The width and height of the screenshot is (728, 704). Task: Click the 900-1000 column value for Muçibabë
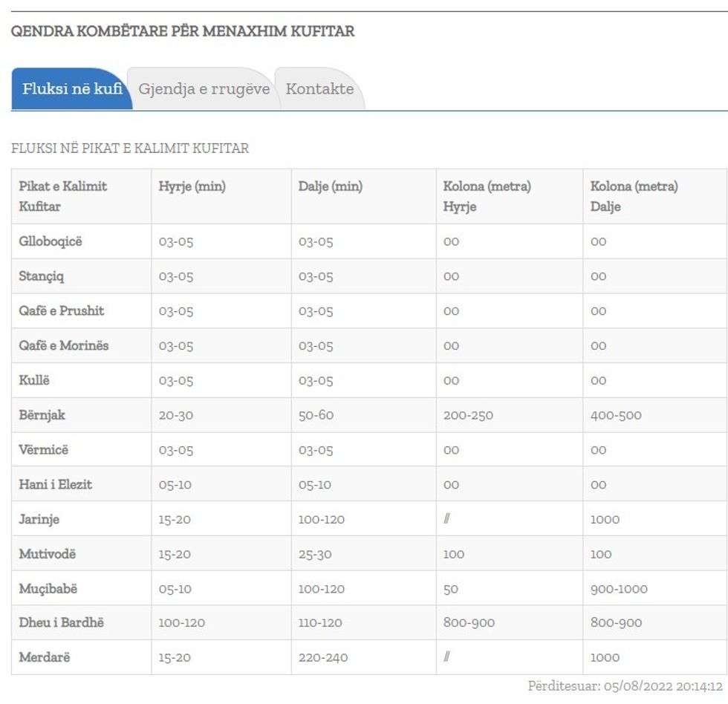pos(618,589)
